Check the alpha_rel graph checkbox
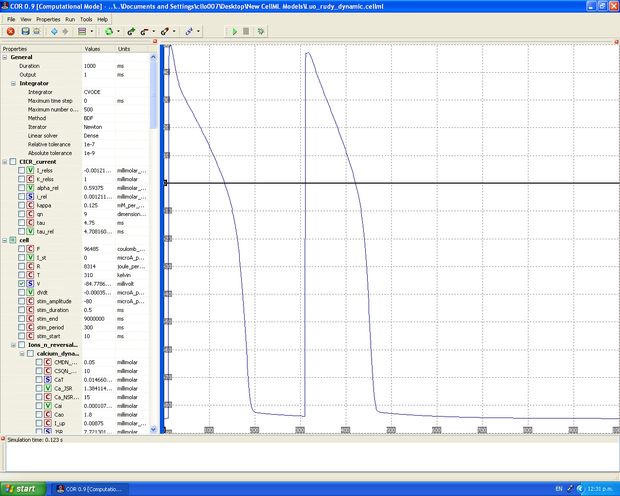Viewport: 620px width, 496px height. click(x=21, y=188)
